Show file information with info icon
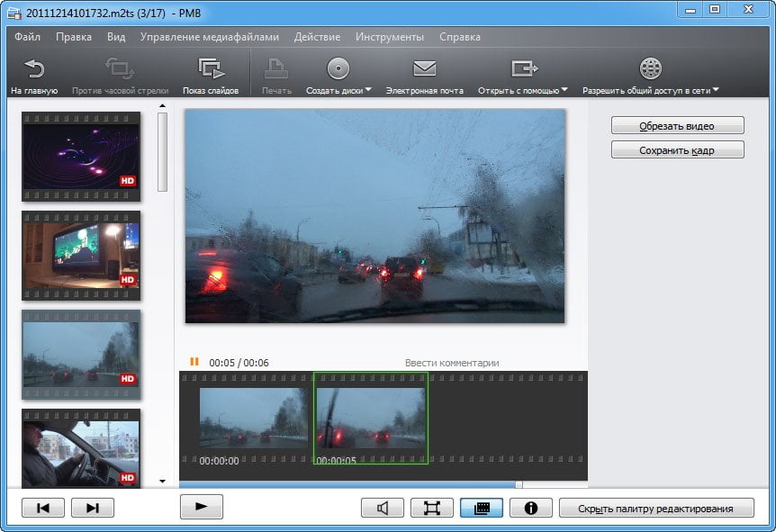Viewport: 776px width, 532px height. tap(531, 508)
